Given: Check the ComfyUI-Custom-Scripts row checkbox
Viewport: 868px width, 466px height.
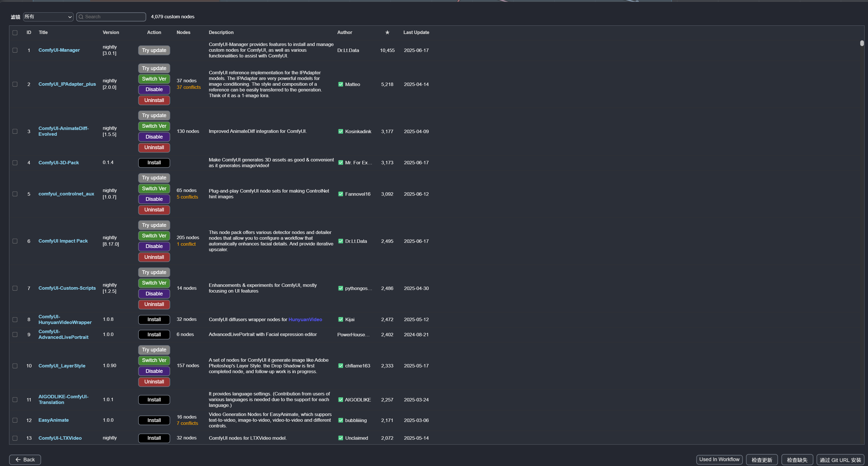Looking at the screenshot, I should click(15, 288).
